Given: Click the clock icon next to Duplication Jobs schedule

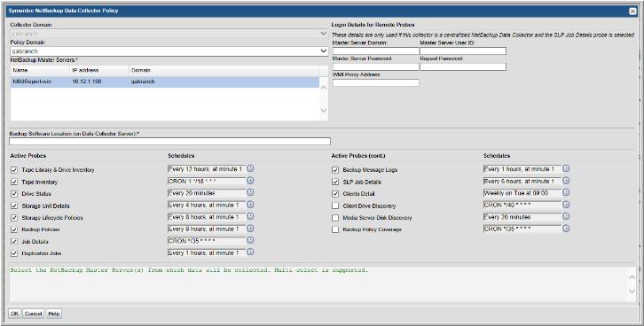Looking at the screenshot, I should point(250,252).
